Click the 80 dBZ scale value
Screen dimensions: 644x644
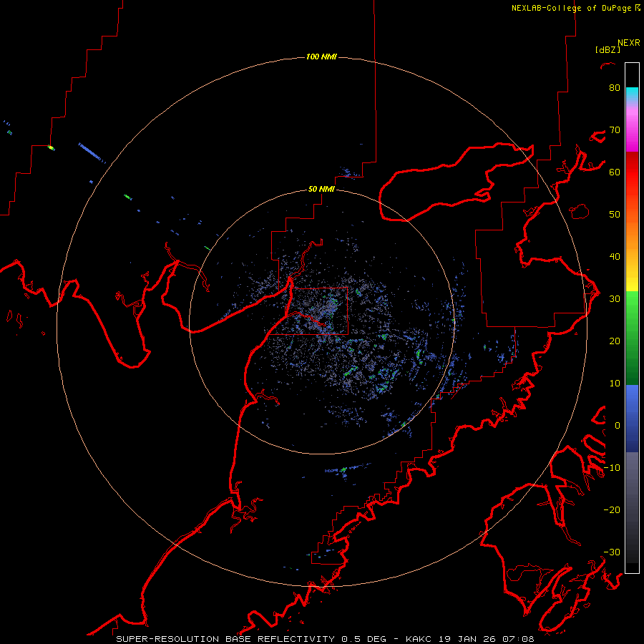coord(615,88)
